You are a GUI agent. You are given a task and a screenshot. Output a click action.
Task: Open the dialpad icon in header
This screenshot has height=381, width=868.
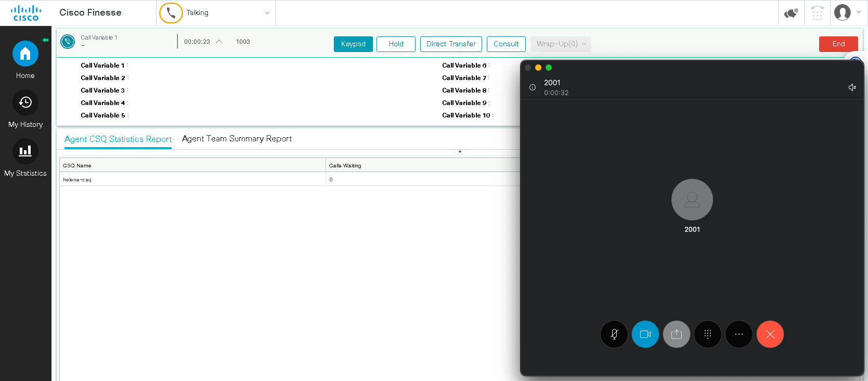(817, 13)
